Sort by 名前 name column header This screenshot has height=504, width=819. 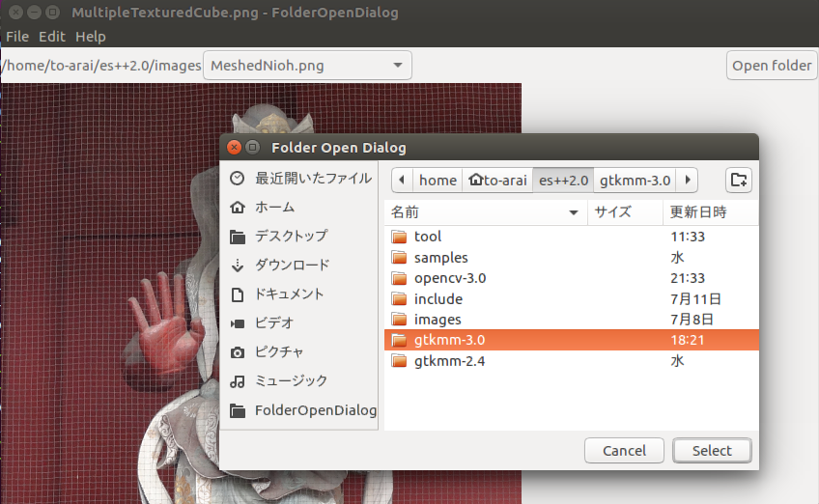pos(486,212)
